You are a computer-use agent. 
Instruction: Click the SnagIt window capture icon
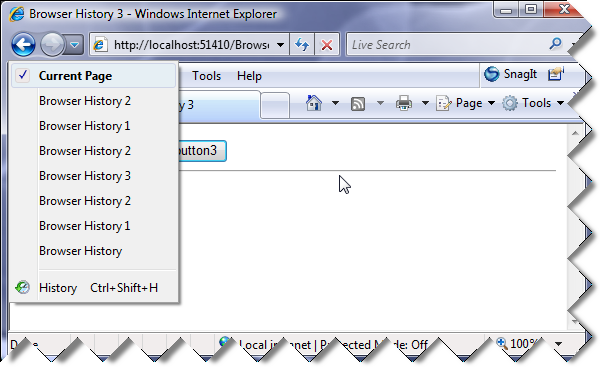(x=556, y=74)
